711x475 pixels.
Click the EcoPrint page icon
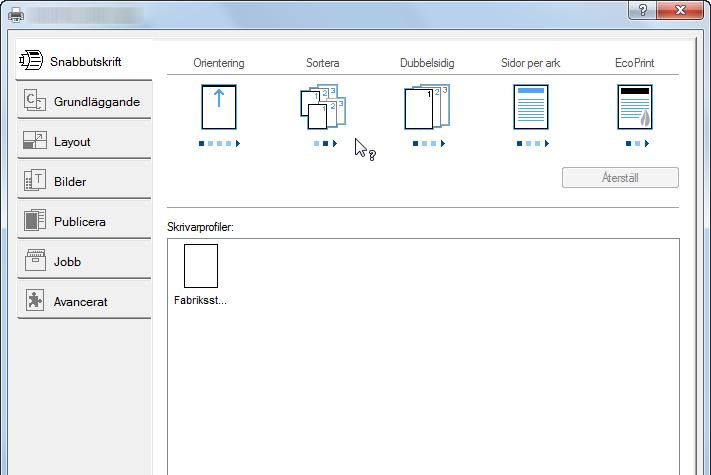point(635,107)
